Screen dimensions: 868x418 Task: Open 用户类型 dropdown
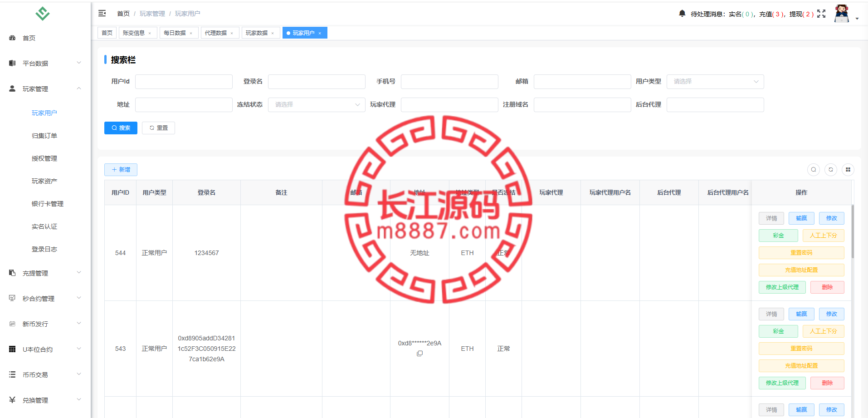click(715, 82)
